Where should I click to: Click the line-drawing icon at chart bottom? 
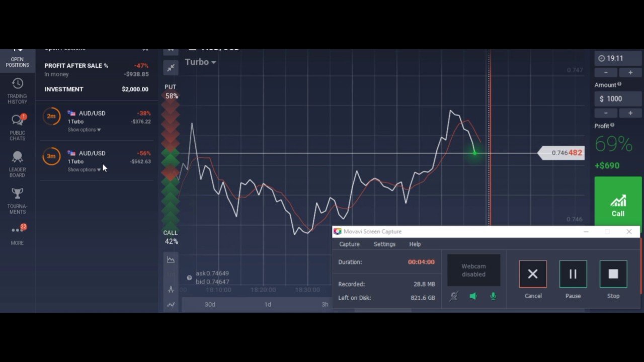pyautogui.click(x=171, y=304)
